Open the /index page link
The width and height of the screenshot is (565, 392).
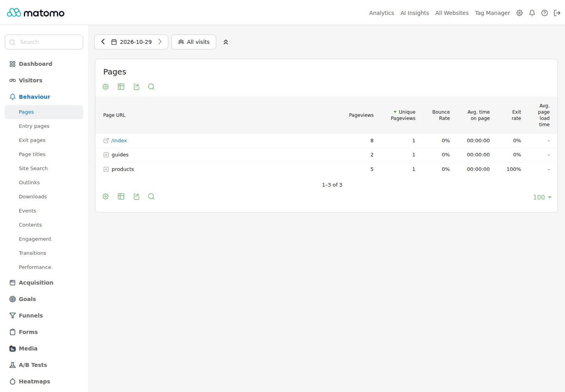pos(119,140)
